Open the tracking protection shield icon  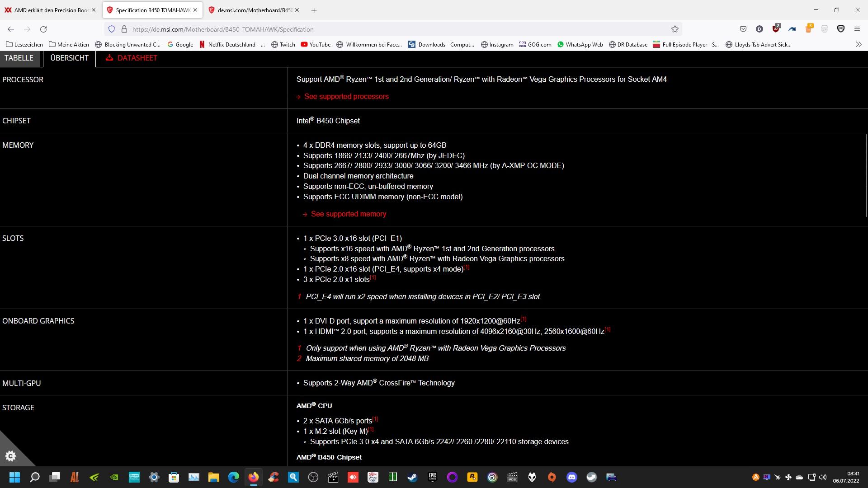point(112,29)
